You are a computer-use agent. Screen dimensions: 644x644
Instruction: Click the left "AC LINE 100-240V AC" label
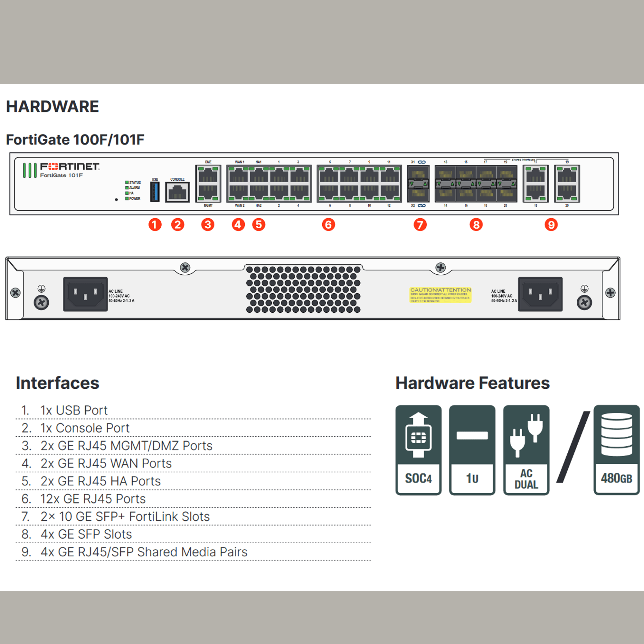point(121,296)
